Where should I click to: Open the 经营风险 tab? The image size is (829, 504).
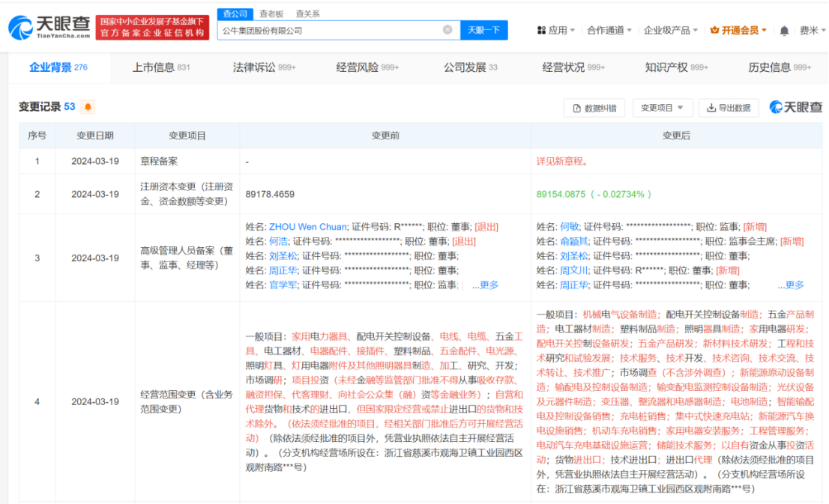[x=367, y=67]
